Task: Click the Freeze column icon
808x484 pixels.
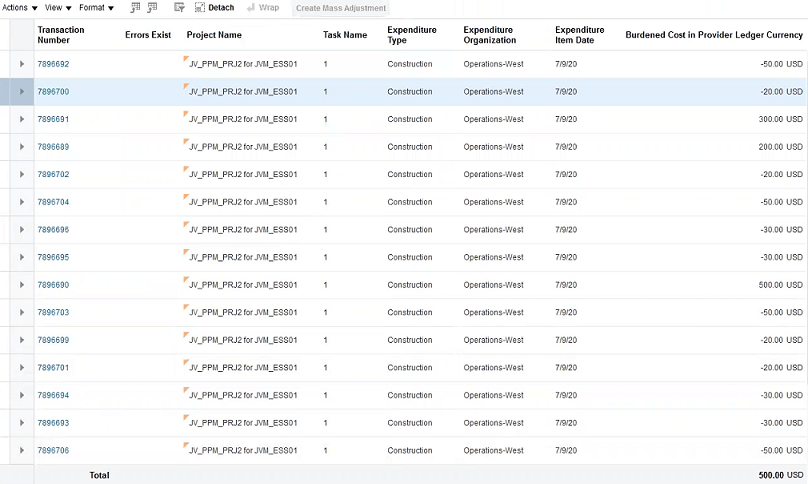Action: [x=135, y=8]
